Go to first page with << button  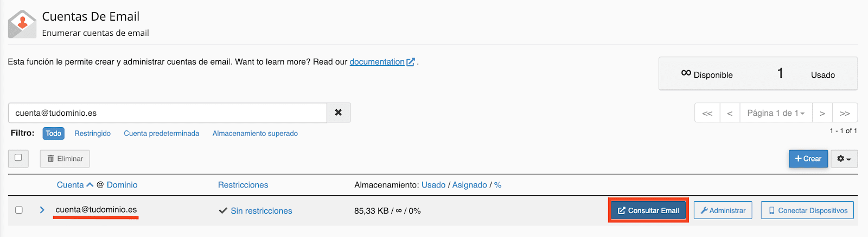pos(707,113)
